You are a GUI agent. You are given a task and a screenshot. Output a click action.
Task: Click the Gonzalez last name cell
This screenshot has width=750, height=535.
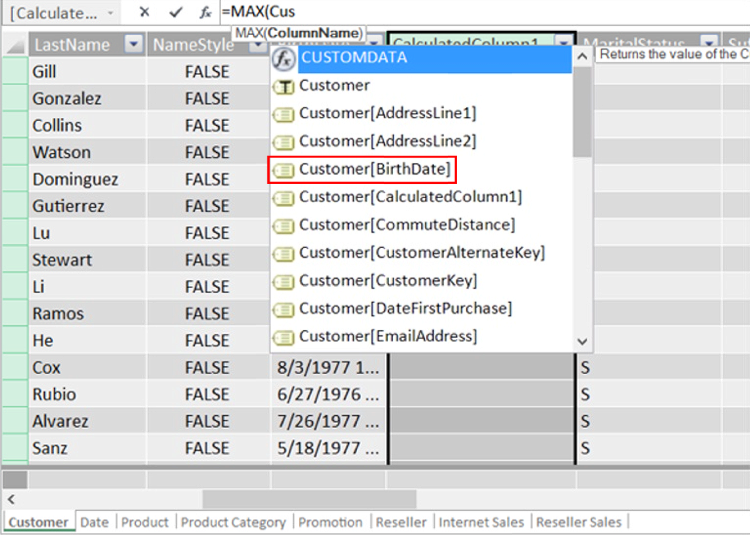87,98
